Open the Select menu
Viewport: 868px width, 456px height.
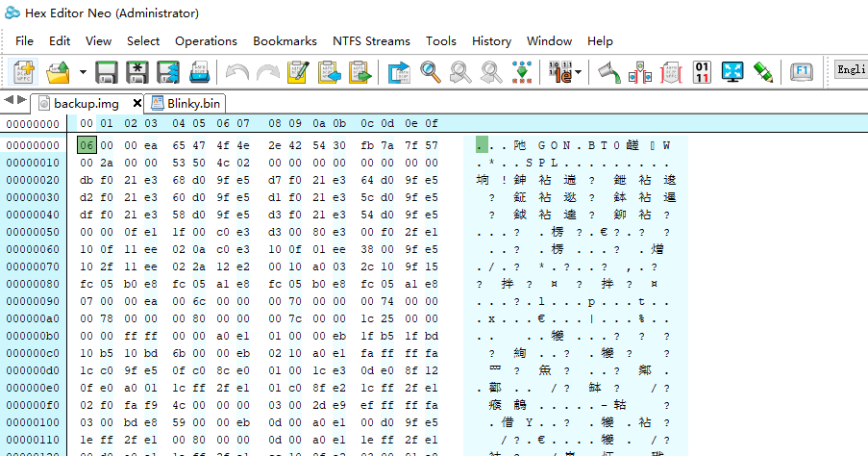point(143,41)
